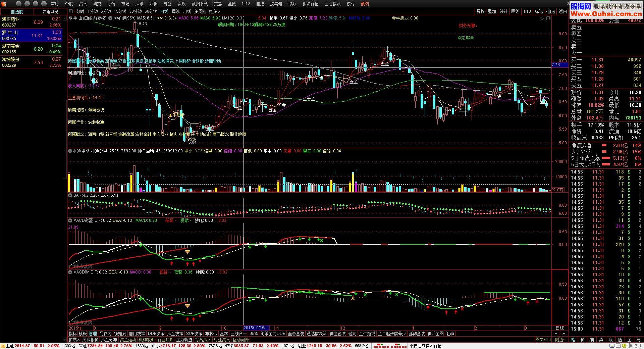Open the lower MACD彩 indicator dropdown
The width and height of the screenshot is (644, 349).
coord(70,272)
